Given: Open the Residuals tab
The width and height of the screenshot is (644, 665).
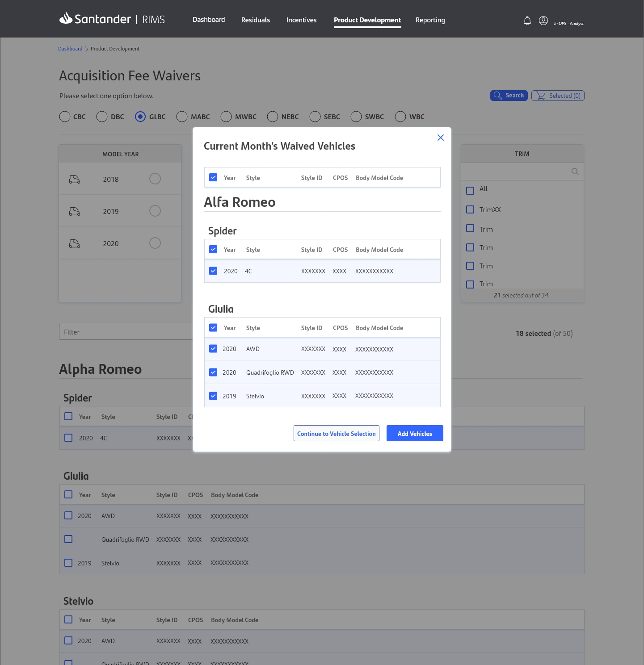Looking at the screenshot, I should tap(256, 20).
